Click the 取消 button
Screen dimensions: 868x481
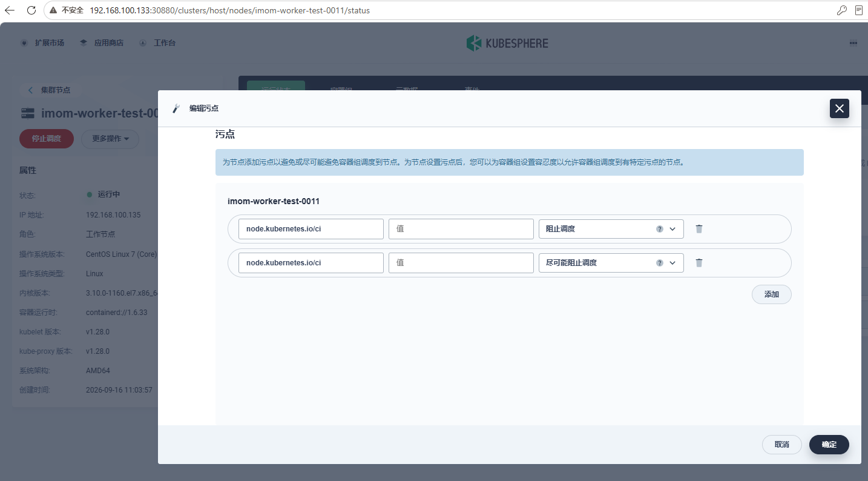782,445
